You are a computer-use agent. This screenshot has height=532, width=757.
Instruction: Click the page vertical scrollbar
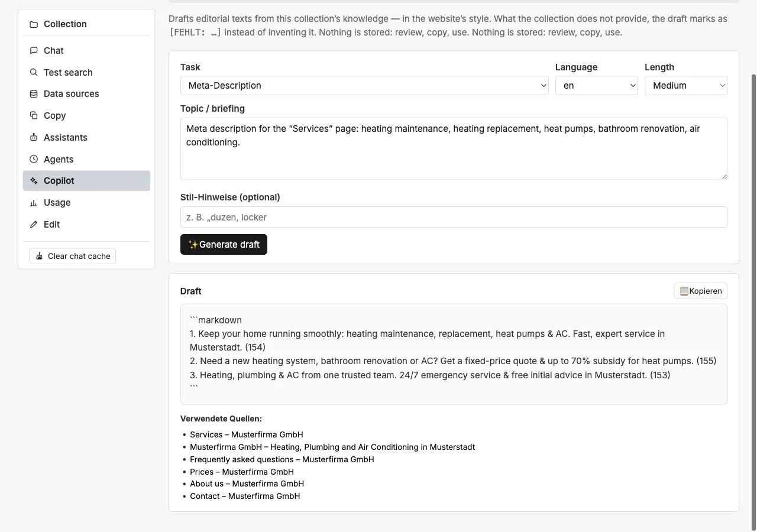click(753, 301)
